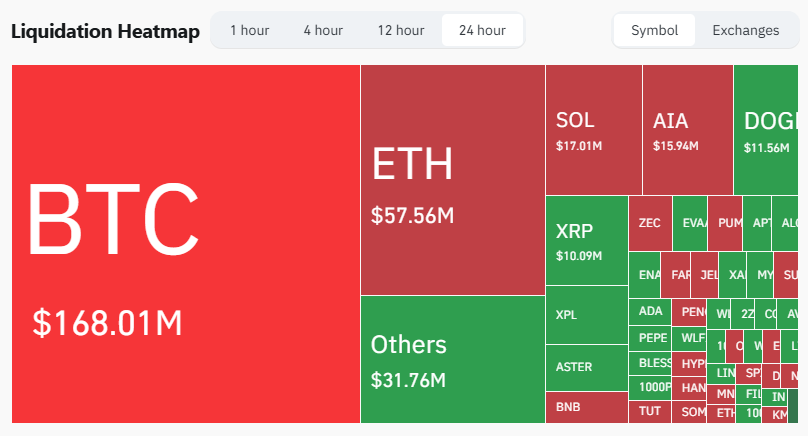
Task: Switch to the 4 hour timeframe
Action: point(322,30)
